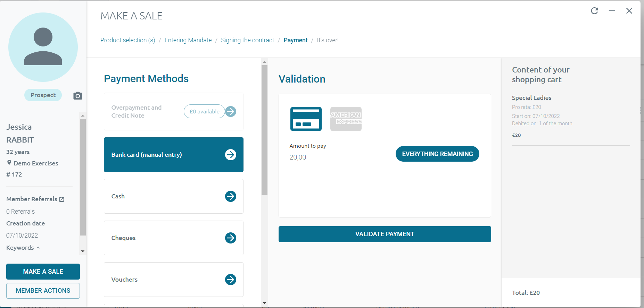The width and height of the screenshot is (644, 308).
Task: Select the American Express card icon
Action: point(346,119)
